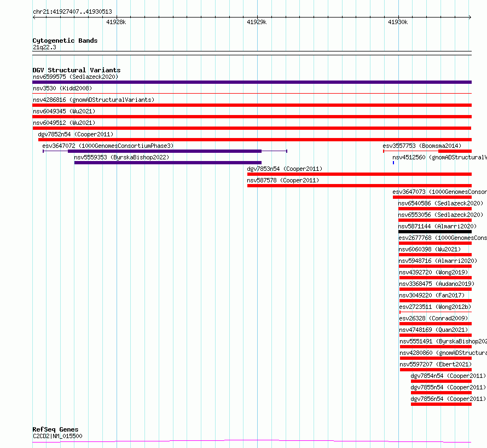Select esv3557753 (Boomsma2014) variant
Image resolution: width=487 pixels, height=448 pixels.
[x=422, y=146]
